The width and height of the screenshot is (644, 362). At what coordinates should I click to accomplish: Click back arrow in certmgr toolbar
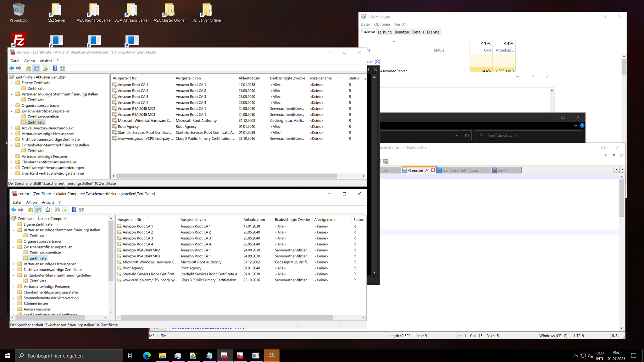(12, 69)
